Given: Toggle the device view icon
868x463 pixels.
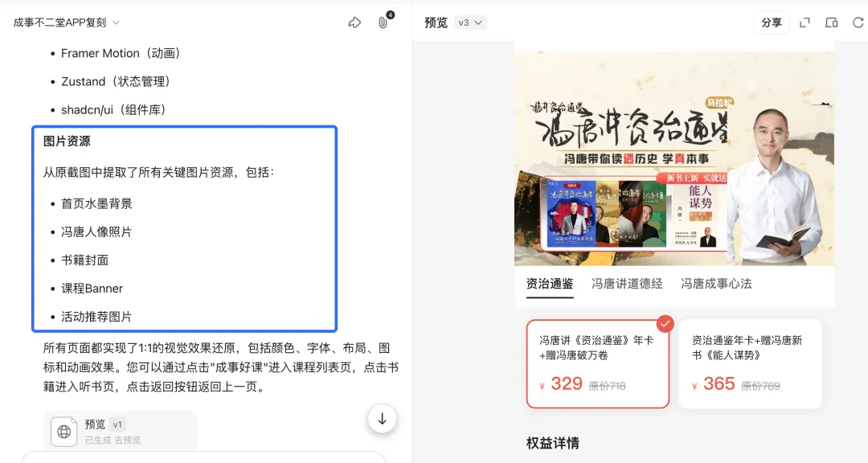Looking at the screenshot, I should (832, 23).
